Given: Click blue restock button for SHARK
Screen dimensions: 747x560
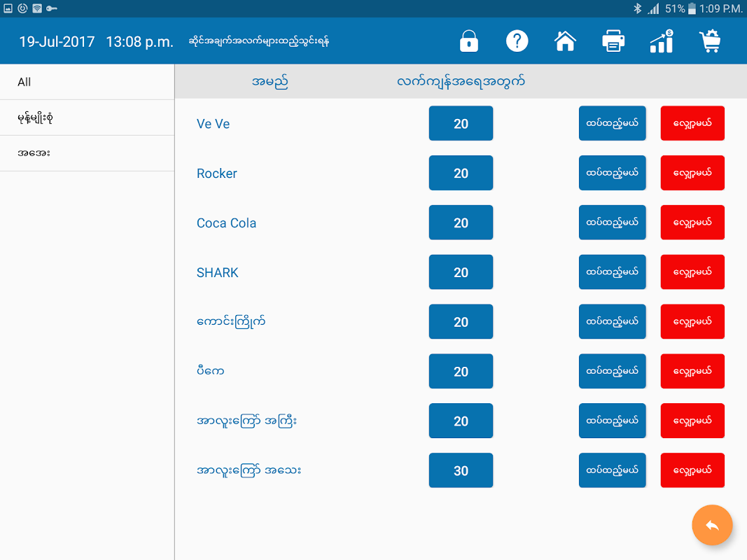Looking at the screenshot, I should tap(612, 272).
